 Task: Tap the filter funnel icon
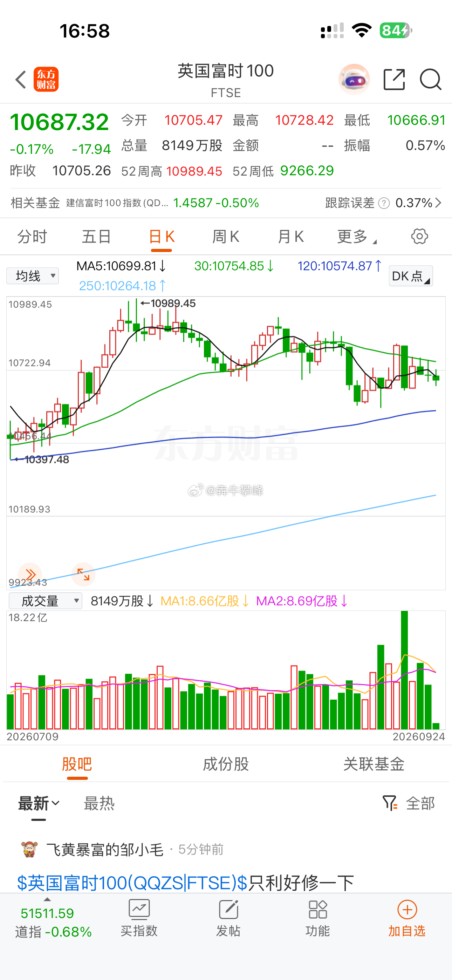(390, 803)
